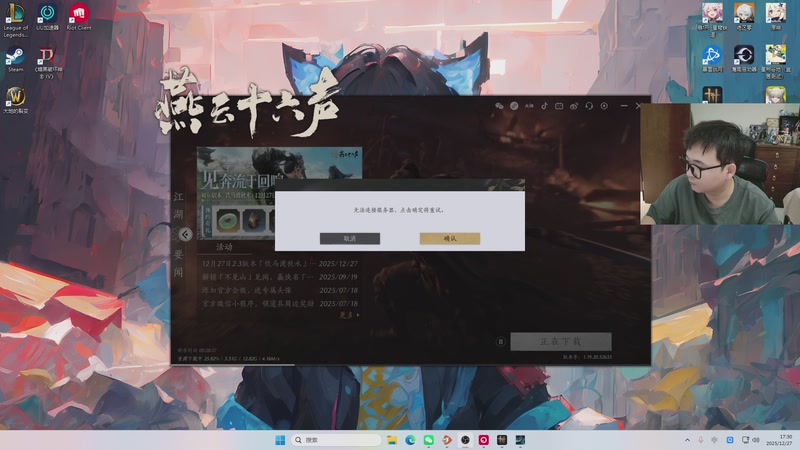This screenshot has width=800, height=450.
Task: Open Riot Client desktop shortcut
Action: (x=79, y=17)
